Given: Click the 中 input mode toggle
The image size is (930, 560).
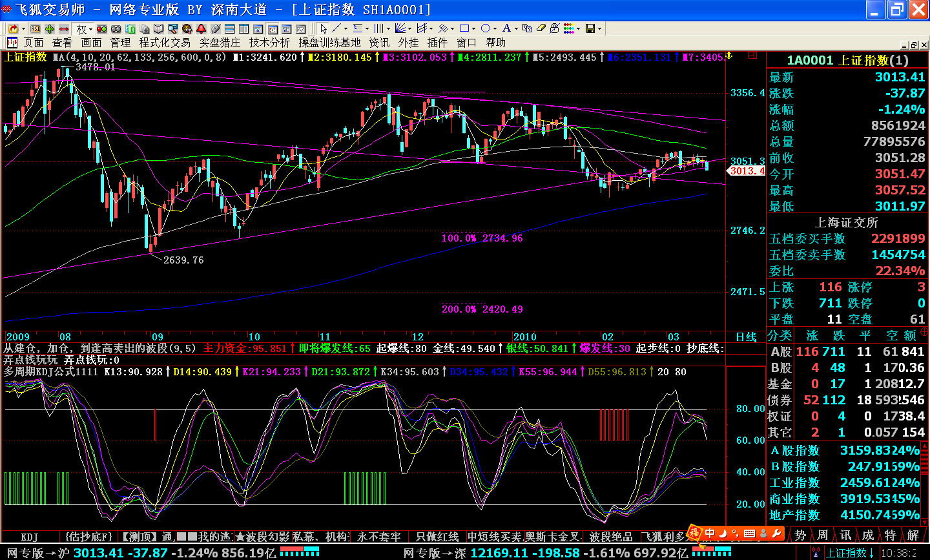Looking at the screenshot, I should tap(710, 534).
